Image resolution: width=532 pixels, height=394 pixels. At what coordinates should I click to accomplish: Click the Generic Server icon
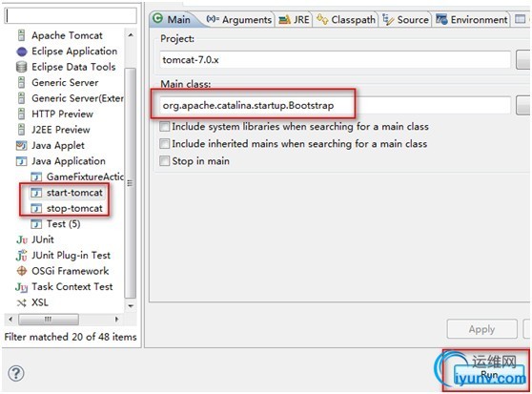(21, 82)
